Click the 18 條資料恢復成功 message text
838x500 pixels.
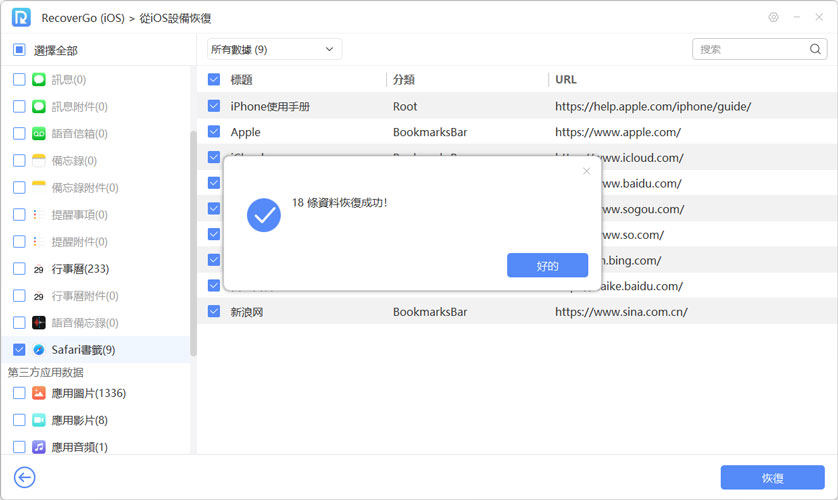(339, 202)
